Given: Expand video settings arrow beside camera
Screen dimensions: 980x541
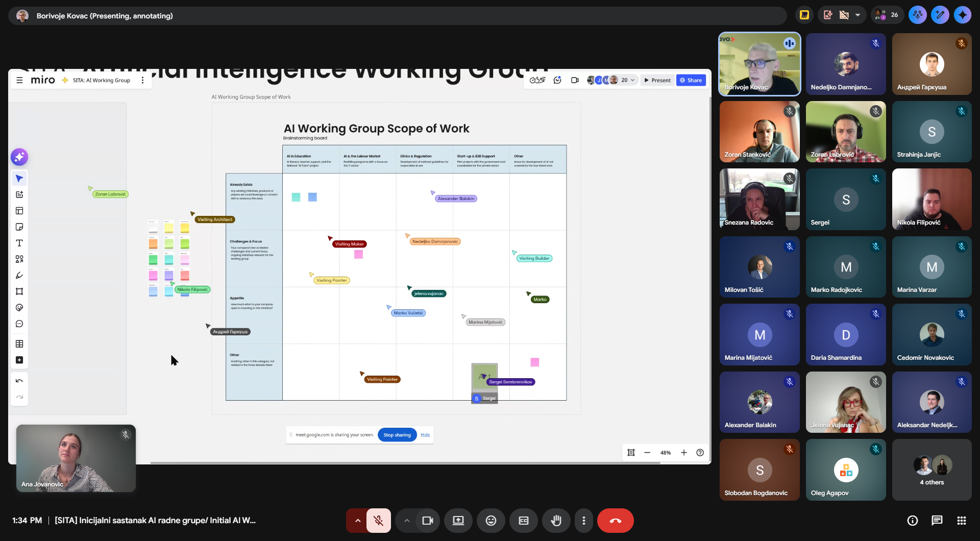Looking at the screenshot, I should (x=407, y=521).
